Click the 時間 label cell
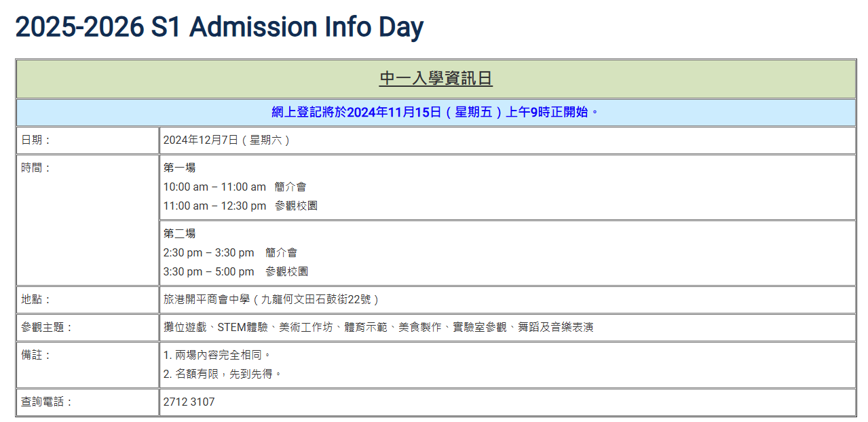The height and width of the screenshot is (422, 868). pos(88,220)
